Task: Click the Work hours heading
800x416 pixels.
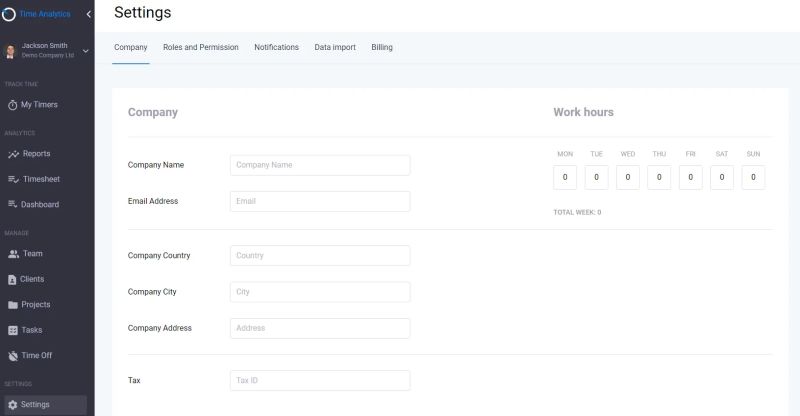Action: 583,112
